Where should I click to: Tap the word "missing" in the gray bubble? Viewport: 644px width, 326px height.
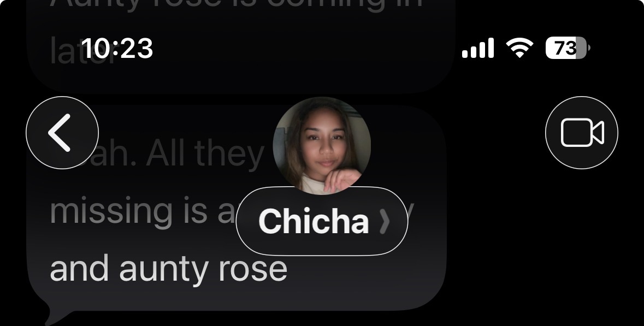(111, 212)
